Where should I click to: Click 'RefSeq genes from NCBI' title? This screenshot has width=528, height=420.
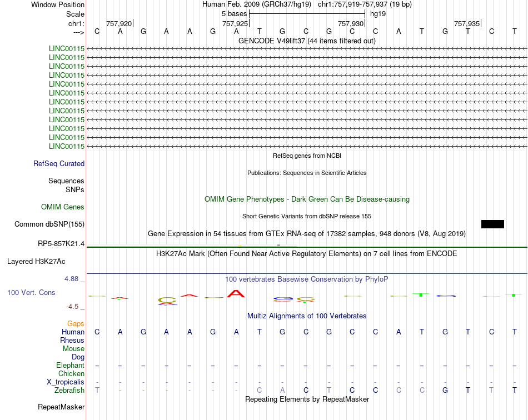click(x=307, y=156)
